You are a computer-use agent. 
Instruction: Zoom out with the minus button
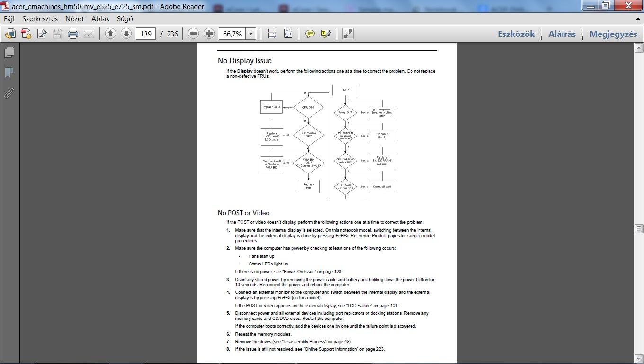tap(193, 34)
